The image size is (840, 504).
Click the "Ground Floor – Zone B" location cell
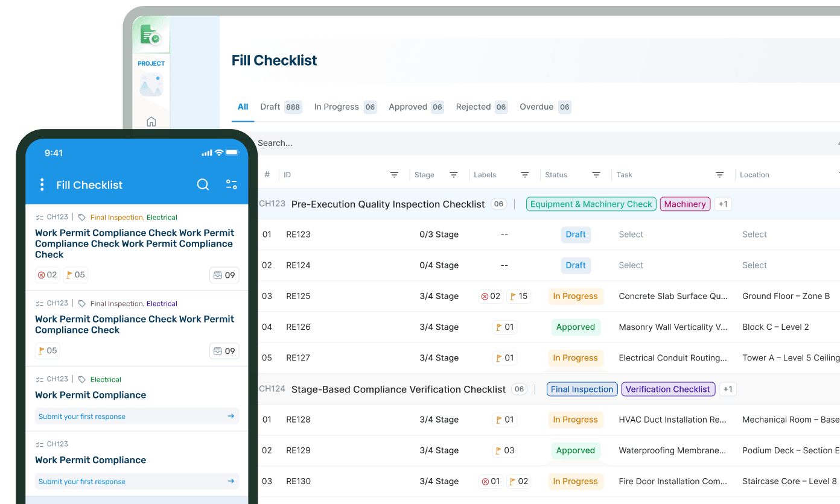tap(786, 296)
